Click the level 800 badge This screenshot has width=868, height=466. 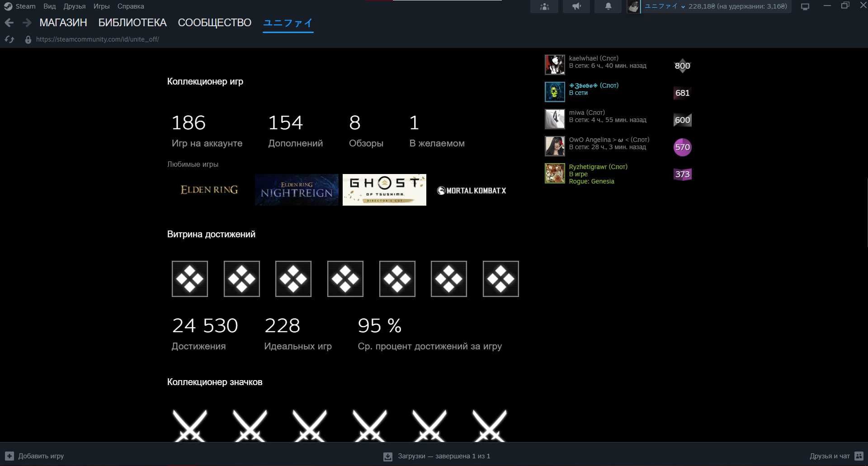[x=683, y=66]
